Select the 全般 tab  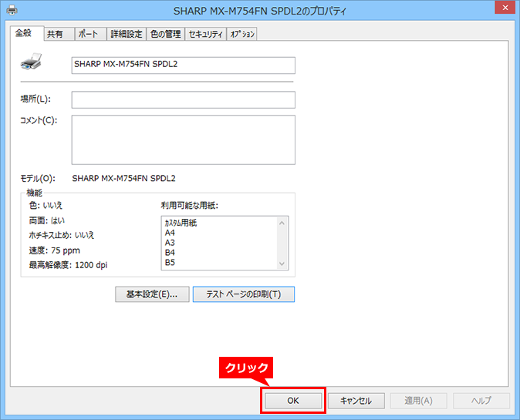pyautogui.click(x=27, y=33)
